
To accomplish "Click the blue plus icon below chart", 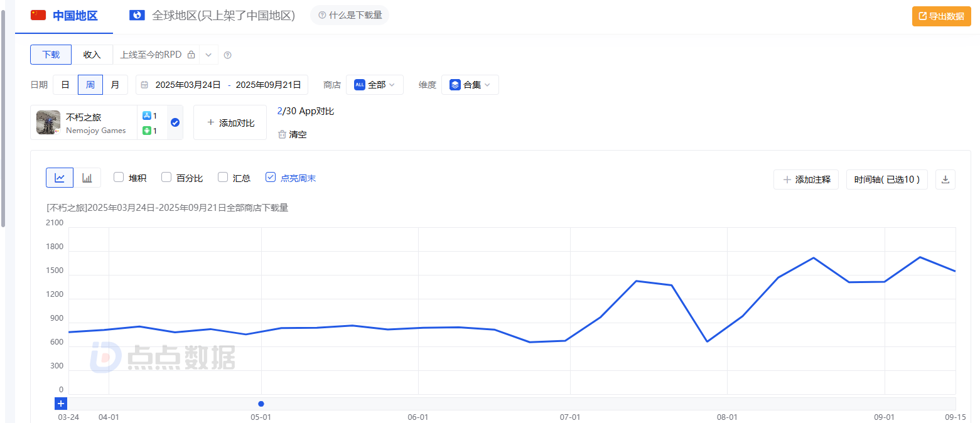I will [61, 404].
